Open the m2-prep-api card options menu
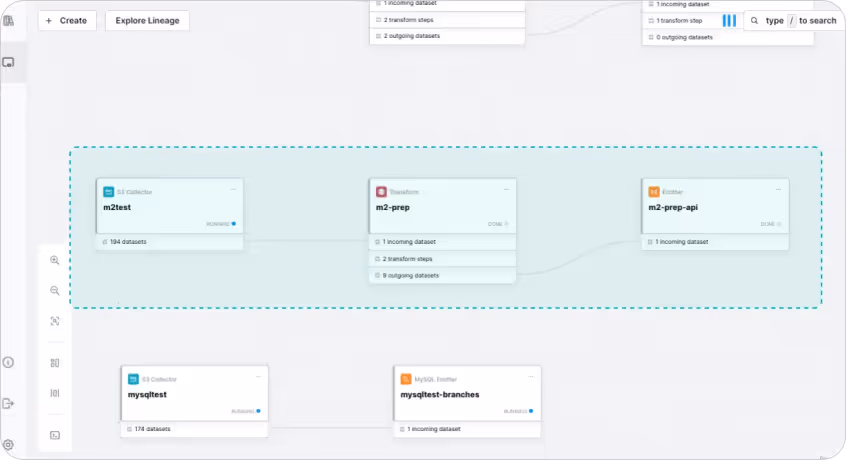 [x=779, y=189]
